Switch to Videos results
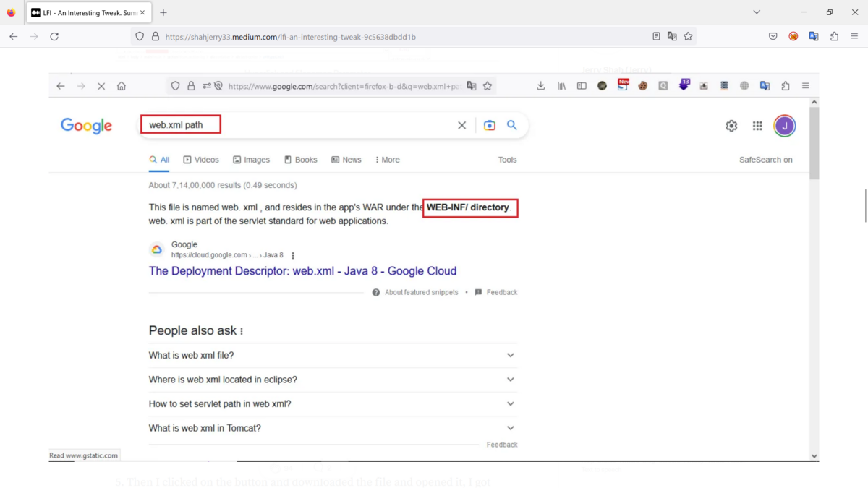Image resolution: width=868 pixels, height=488 pixels. pos(201,160)
